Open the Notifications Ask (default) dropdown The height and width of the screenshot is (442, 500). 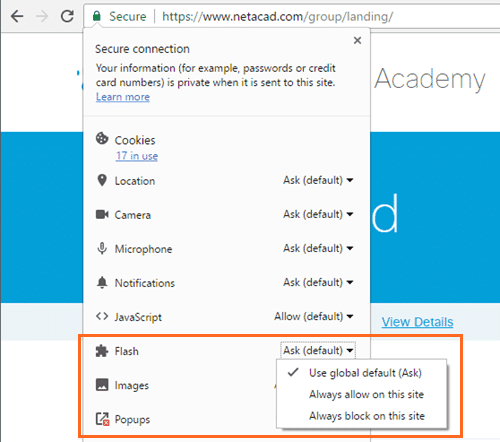coord(318,282)
